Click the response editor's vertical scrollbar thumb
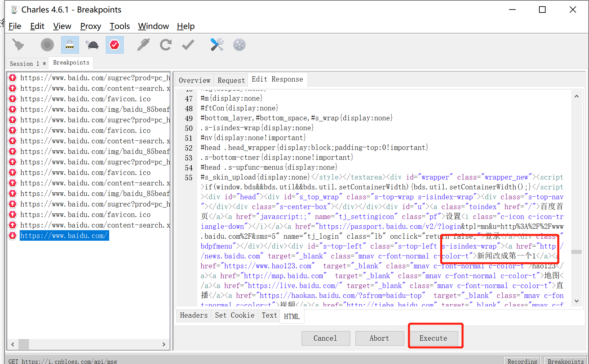The width and height of the screenshot is (589, 364). tap(577, 252)
